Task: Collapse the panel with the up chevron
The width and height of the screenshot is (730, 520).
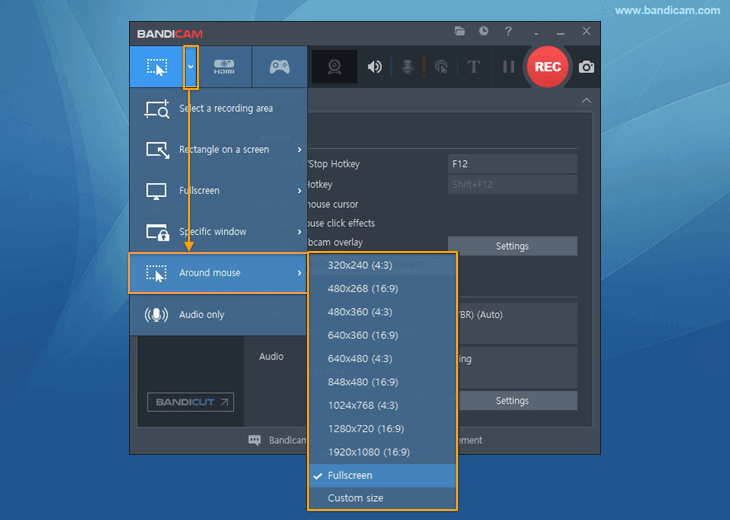Action: click(586, 101)
